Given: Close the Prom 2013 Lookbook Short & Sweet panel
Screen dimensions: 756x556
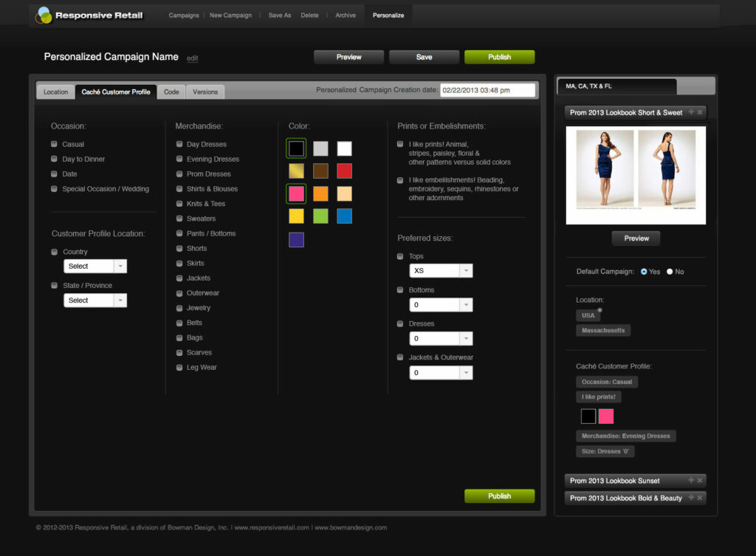Looking at the screenshot, I should point(700,112).
